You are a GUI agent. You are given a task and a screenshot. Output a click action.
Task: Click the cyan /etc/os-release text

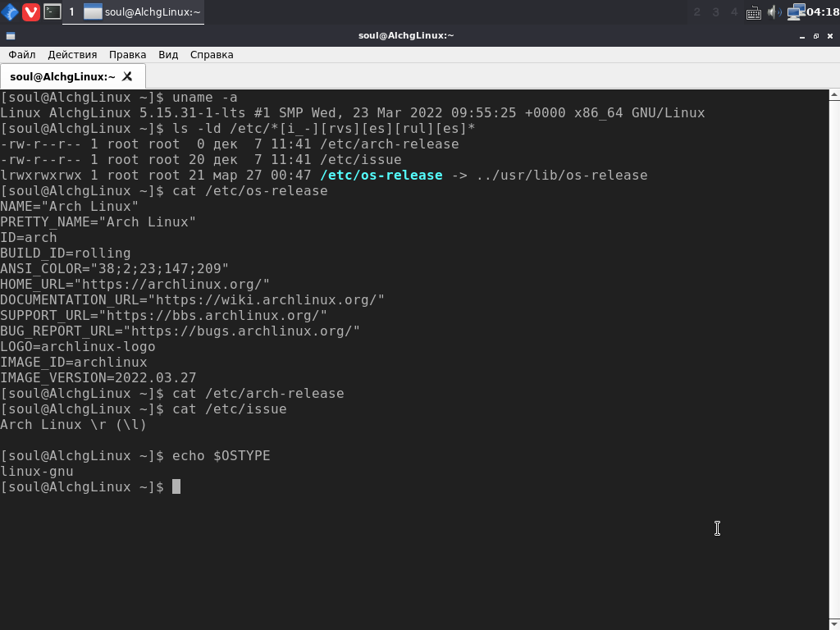pos(381,176)
